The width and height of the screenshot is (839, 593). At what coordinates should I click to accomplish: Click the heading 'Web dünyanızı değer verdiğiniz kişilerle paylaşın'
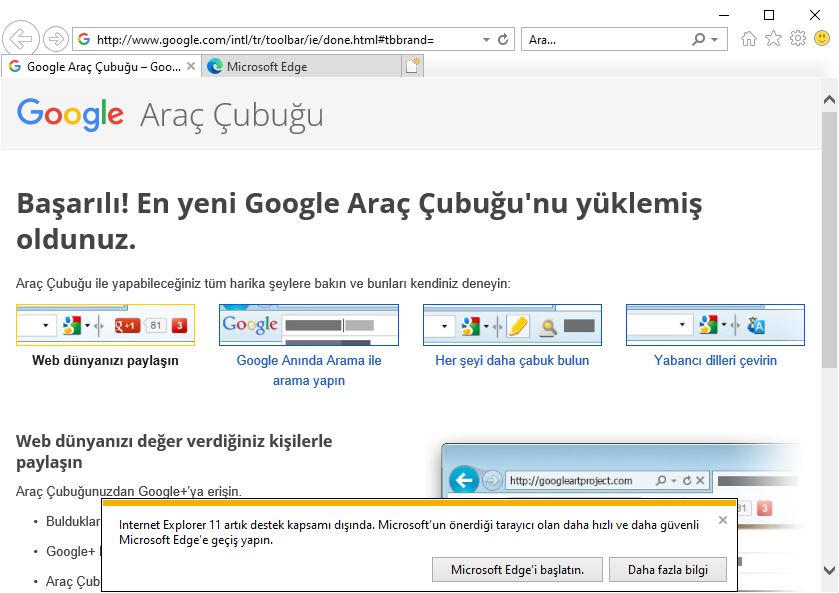pos(174,451)
